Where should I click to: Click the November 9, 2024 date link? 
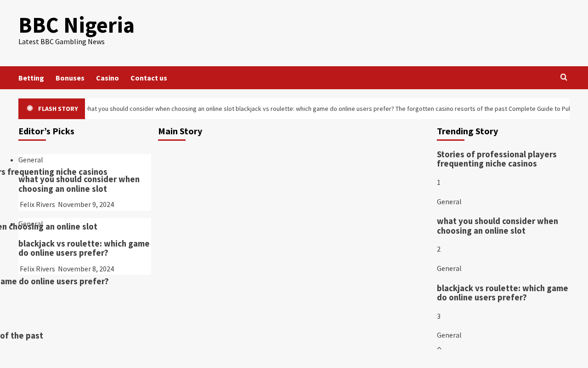(86, 204)
